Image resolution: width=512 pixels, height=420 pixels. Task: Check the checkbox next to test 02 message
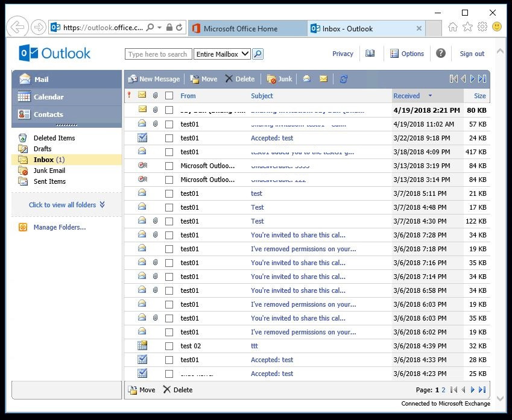pyautogui.click(x=169, y=346)
